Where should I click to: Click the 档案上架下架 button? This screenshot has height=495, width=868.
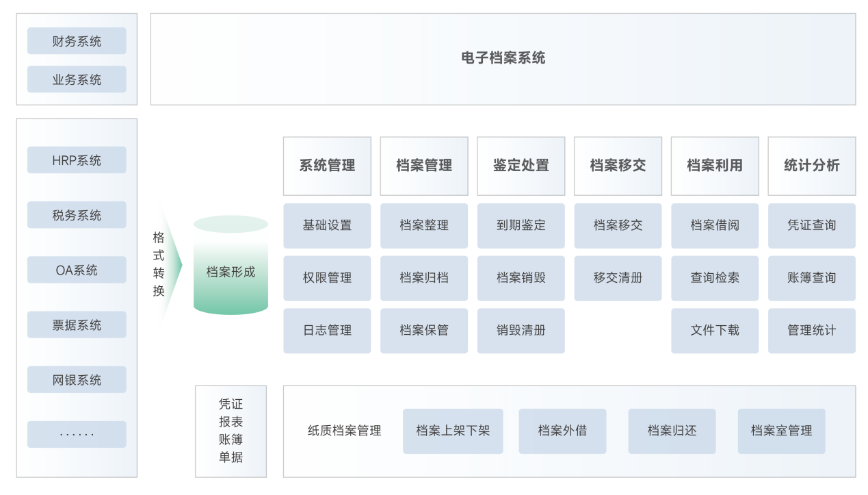pos(453,431)
